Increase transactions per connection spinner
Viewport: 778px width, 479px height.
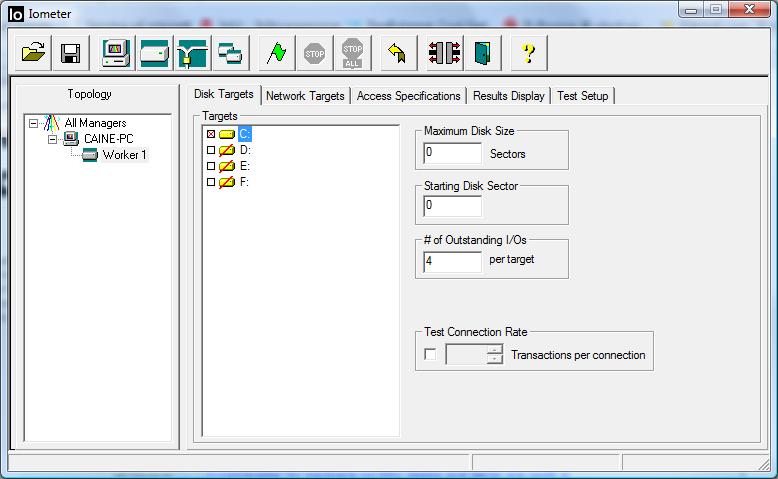(x=495, y=349)
